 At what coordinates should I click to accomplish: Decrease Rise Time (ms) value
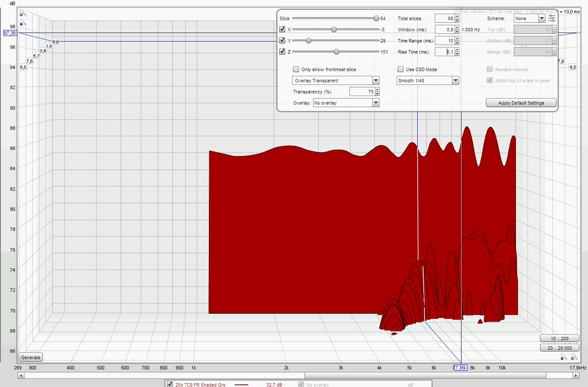click(x=457, y=54)
